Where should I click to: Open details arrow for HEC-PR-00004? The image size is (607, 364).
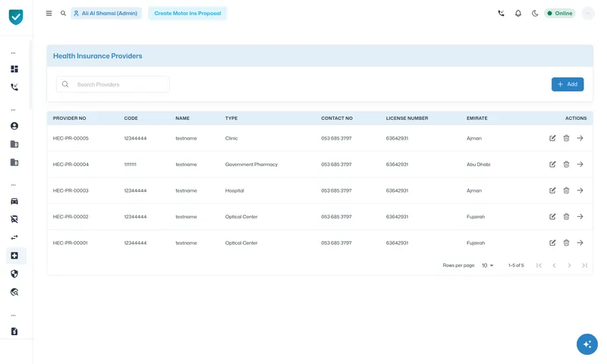[x=580, y=165]
